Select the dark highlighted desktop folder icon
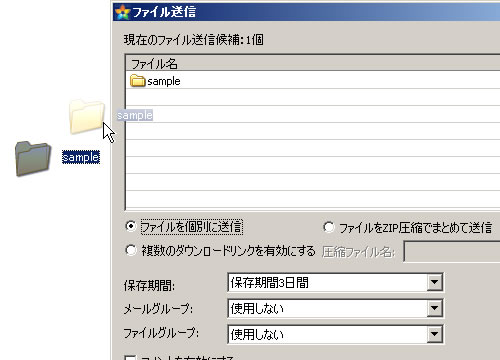The image size is (500, 360). [x=33, y=158]
